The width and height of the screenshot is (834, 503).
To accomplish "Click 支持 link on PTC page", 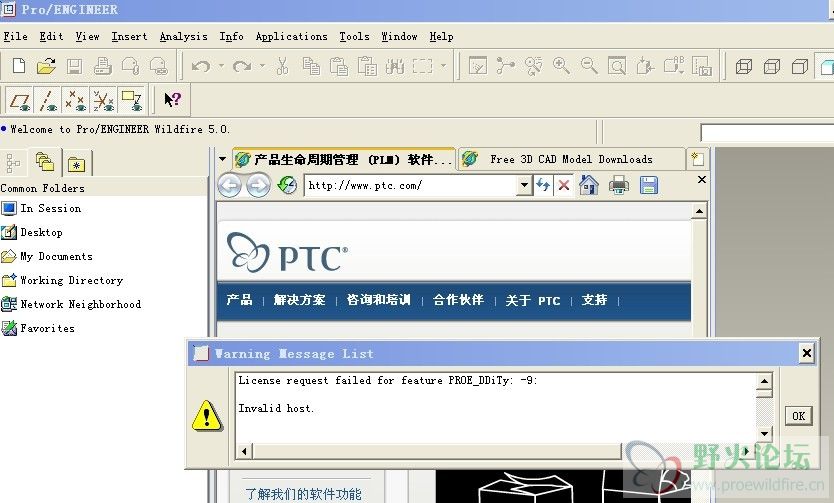I will pos(594,300).
